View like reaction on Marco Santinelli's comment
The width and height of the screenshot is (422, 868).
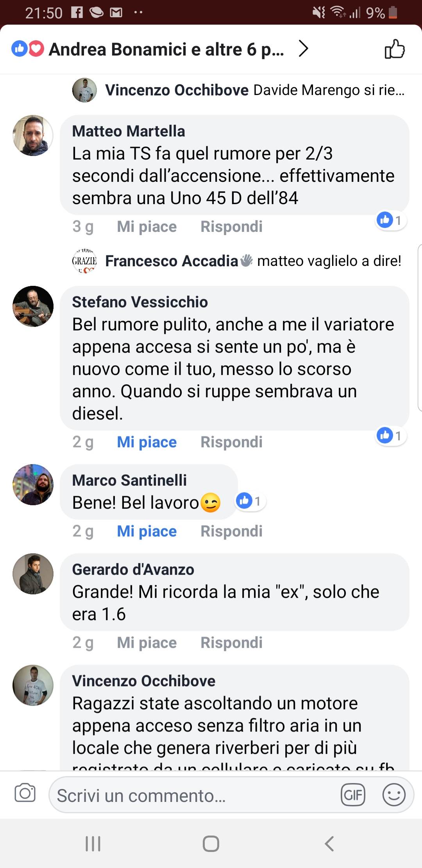coord(250,501)
